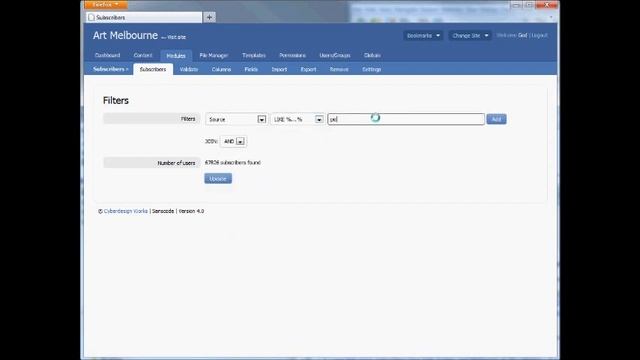Screen dimensions: 640x360
Task: Click the Sanscode footer text
Action: 163,211
